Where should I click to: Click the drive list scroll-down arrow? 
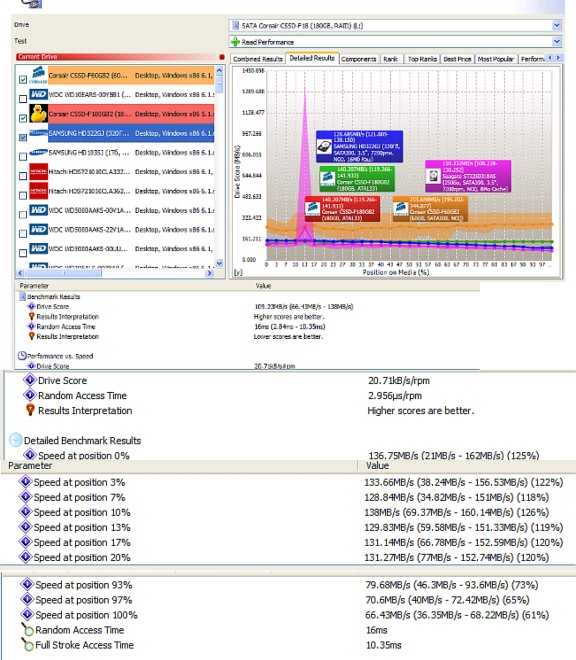tap(219, 263)
